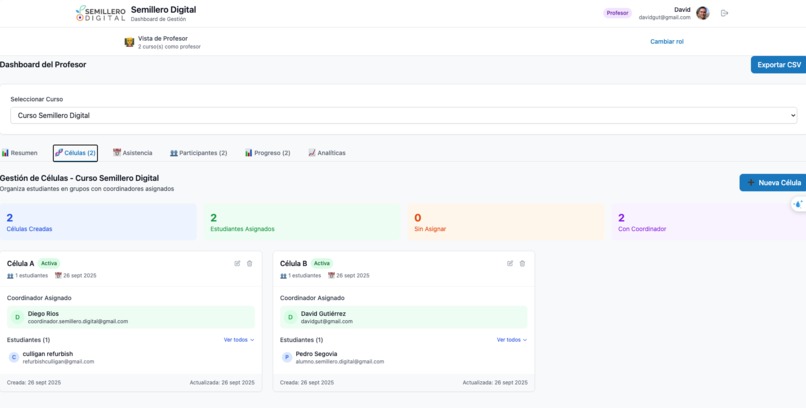Open David's profile avatar picture

coord(703,13)
